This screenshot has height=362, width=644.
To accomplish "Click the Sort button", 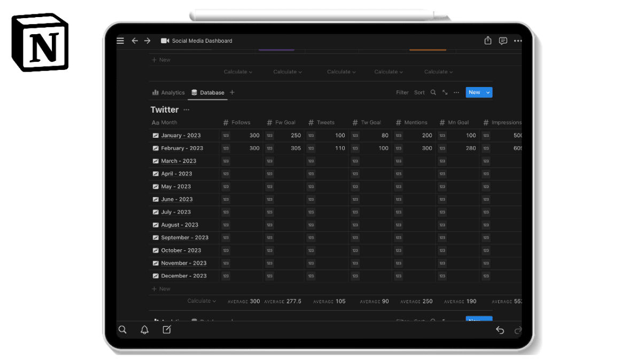I will [420, 92].
